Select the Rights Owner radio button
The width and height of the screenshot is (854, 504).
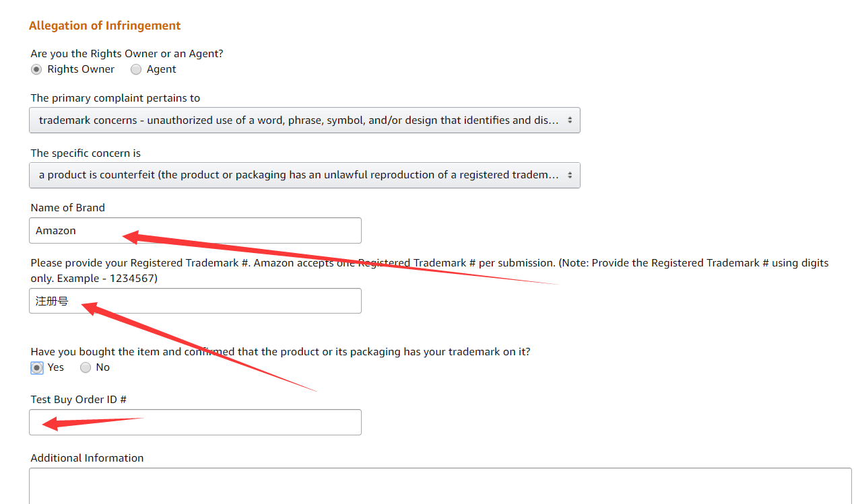36,69
